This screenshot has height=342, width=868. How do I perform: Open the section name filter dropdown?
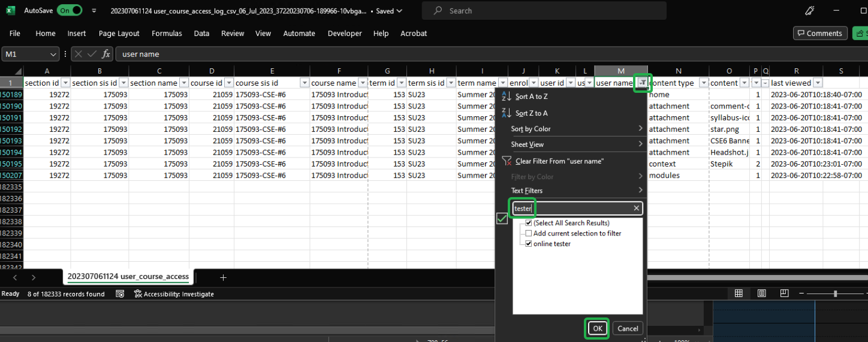(184, 83)
